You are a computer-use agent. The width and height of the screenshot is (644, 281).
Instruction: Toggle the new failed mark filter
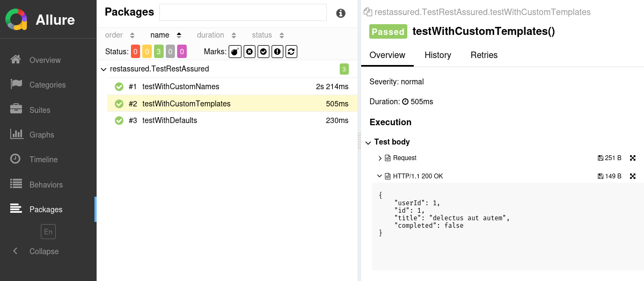[249, 52]
